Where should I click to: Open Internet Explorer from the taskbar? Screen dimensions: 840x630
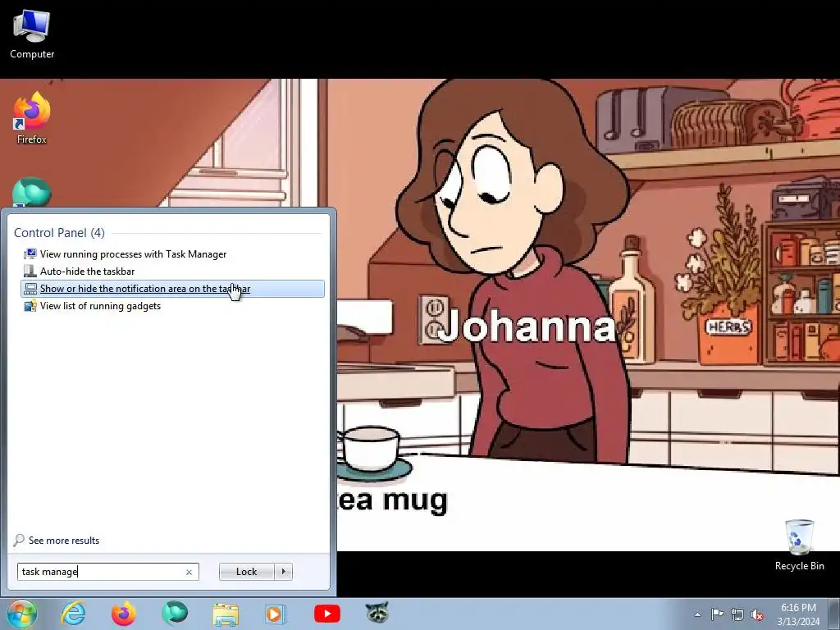point(73,614)
